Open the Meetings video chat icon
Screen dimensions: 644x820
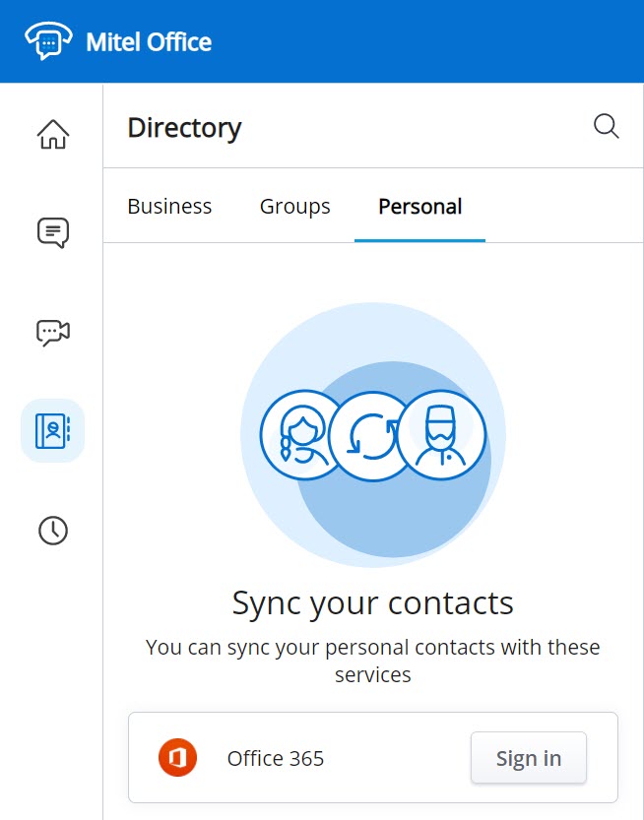tap(53, 332)
